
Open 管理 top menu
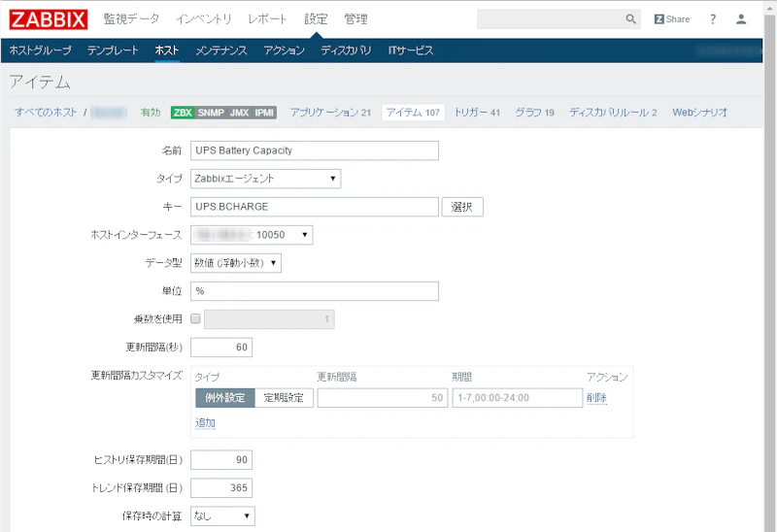tap(355, 19)
